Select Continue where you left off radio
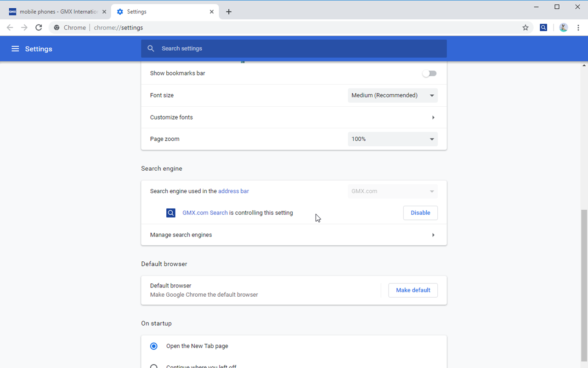Image resolution: width=588 pixels, height=368 pixels. [x=154, y=367]
